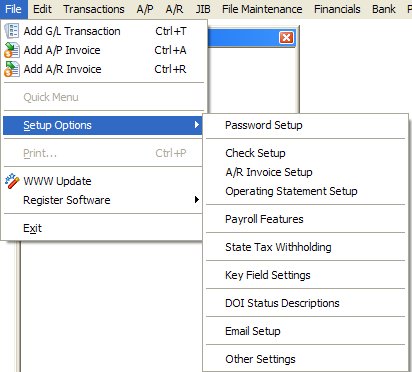Image resolution: width=412 pixels, height=372 pixels.
Task: Open the A/R menu
Action: [x=174, y=9]
